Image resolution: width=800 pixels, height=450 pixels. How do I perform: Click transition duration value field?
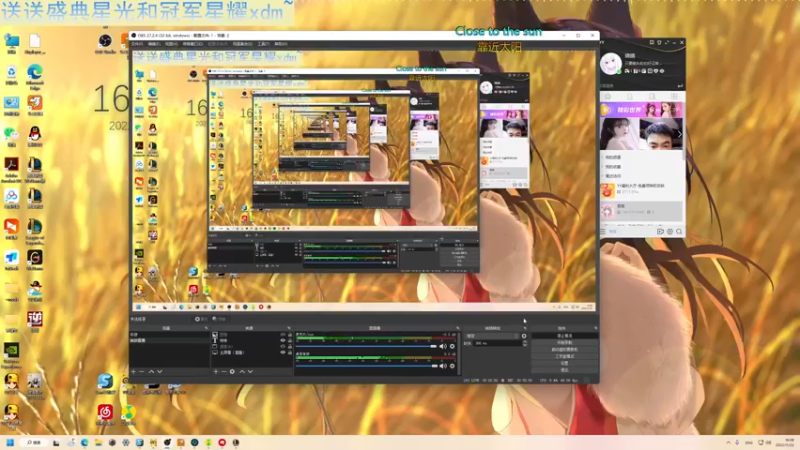click(x=497, y=343)
